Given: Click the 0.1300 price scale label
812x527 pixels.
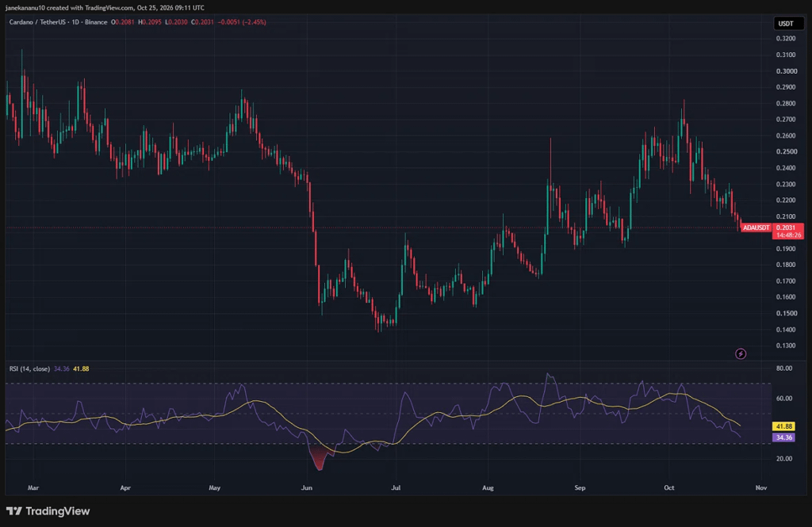Looking at the screenshot, I should (786, 346).
